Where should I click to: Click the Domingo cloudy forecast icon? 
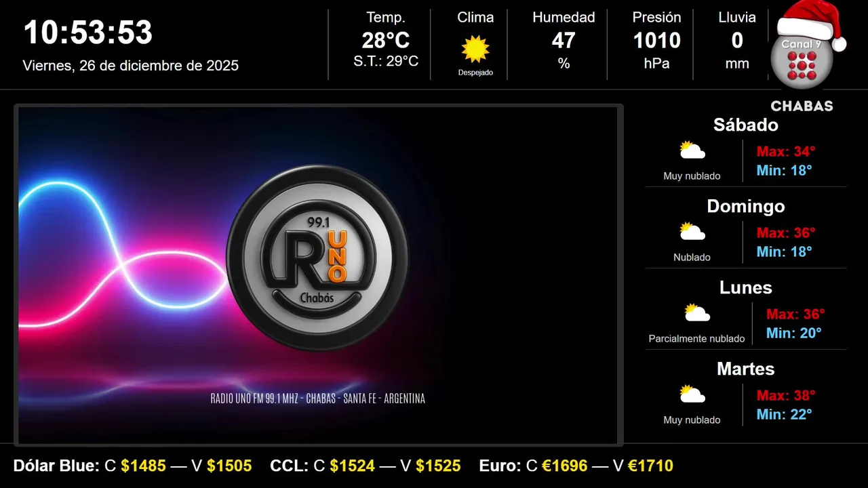(692, 232)
